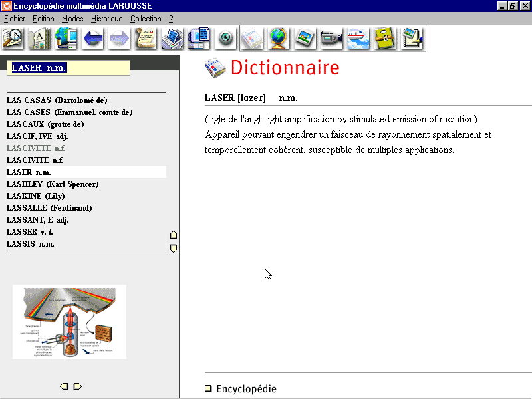Select LASKINE (Lily) entry
The height and width of the screenshot is (399, 532).
click(x=36, y=196)
